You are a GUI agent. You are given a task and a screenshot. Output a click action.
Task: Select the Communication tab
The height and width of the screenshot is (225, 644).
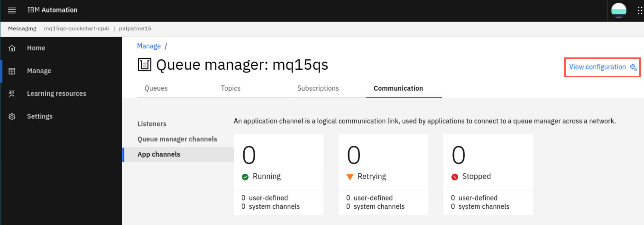coord(404,88)
